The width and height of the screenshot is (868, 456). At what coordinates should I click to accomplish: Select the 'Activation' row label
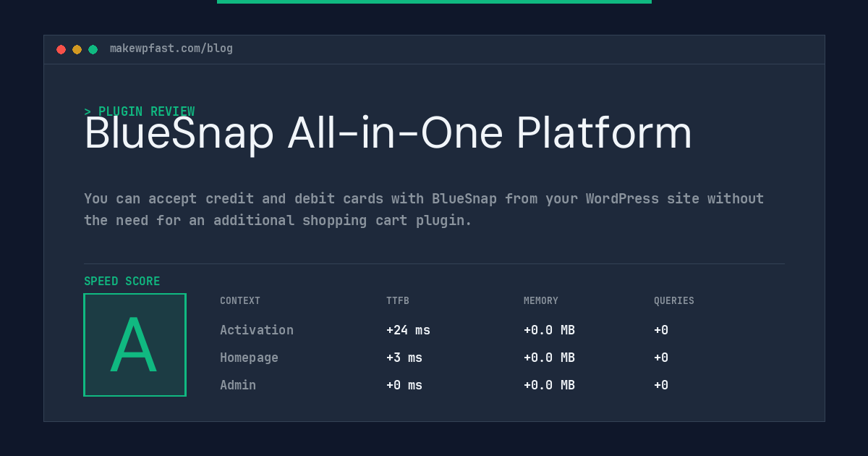coord(257,330)
